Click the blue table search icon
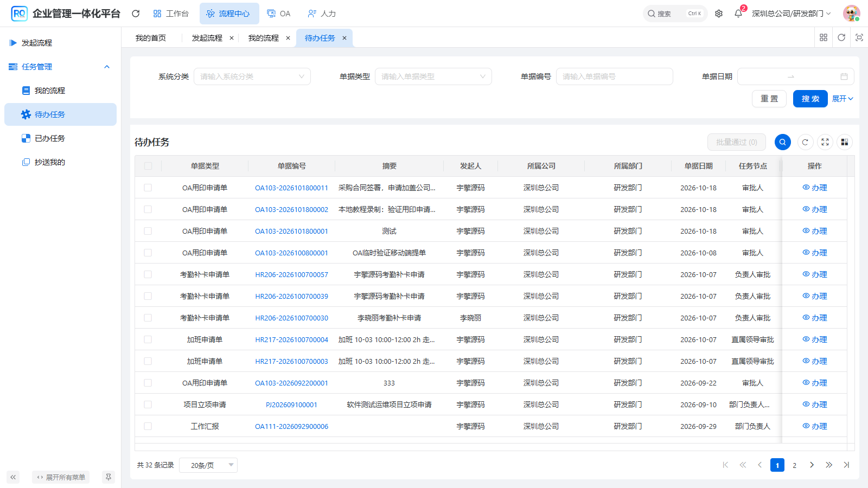 point(782,142)
